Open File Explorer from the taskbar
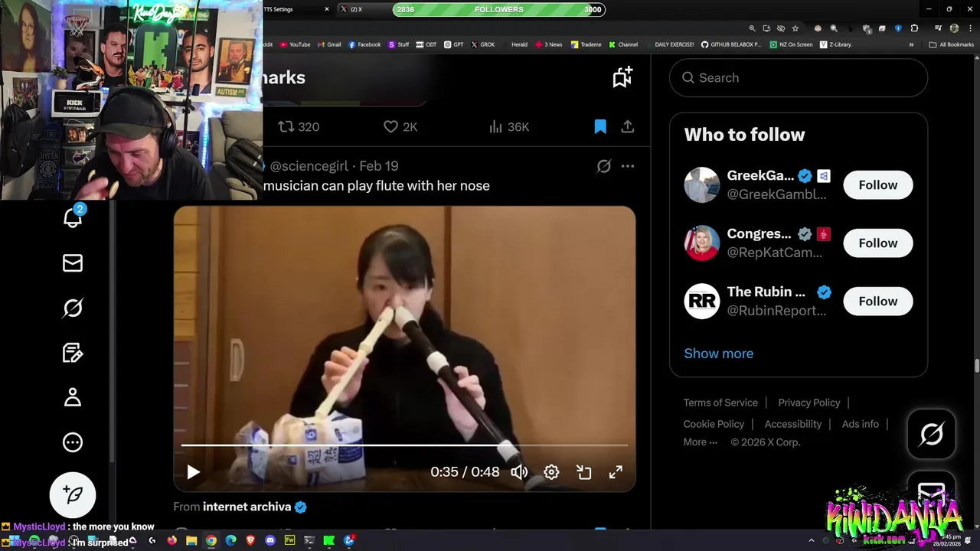Viewport: 980px width, 551px height. pos(191,540)
